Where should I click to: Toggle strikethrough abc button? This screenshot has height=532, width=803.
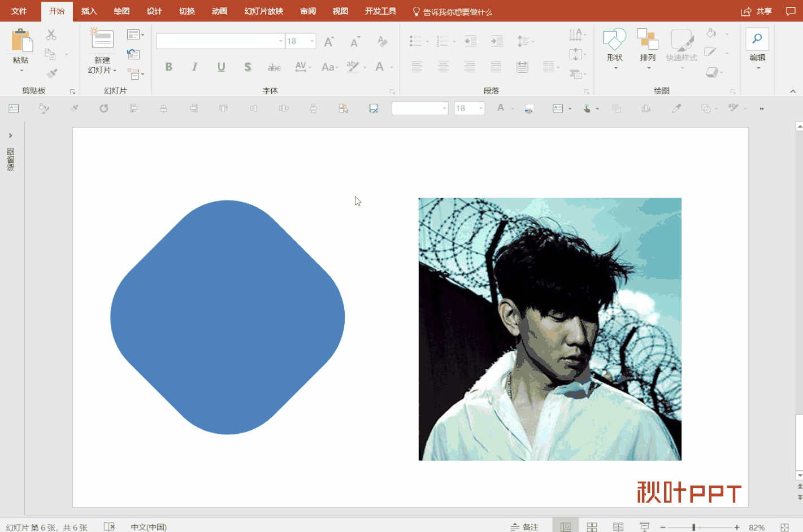tap(274, 67)
